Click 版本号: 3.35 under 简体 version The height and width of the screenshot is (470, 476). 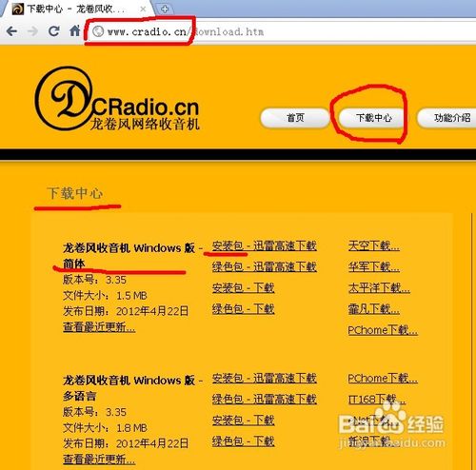coord(94,280)
